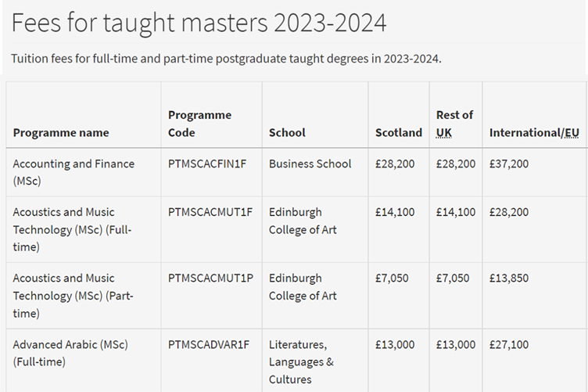Click the 'Accounting and Finance (MSc)' programme name
The height and width of the screenshot is (392, 588).
(x=73, y=172)
